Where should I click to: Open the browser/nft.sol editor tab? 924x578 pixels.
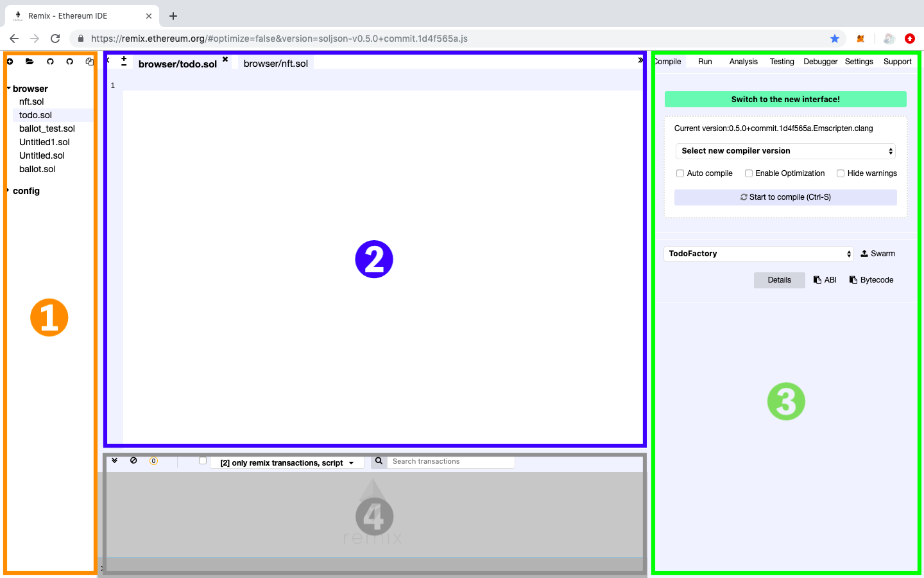pos(276,63)
